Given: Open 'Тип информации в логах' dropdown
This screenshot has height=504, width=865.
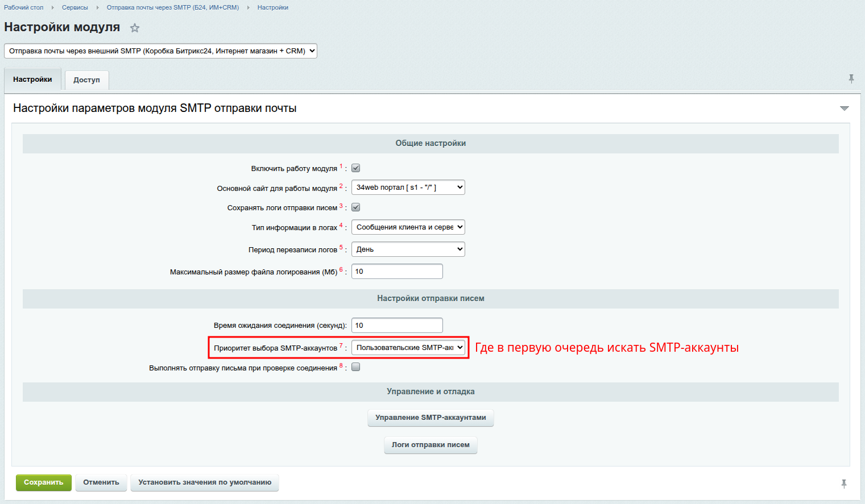Looking at the screenshot, I should [408, 227].
